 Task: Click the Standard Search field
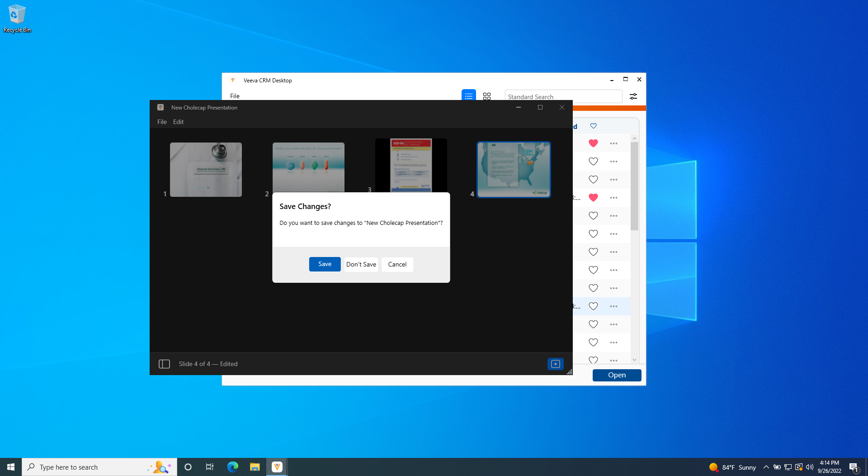(563, 96)
